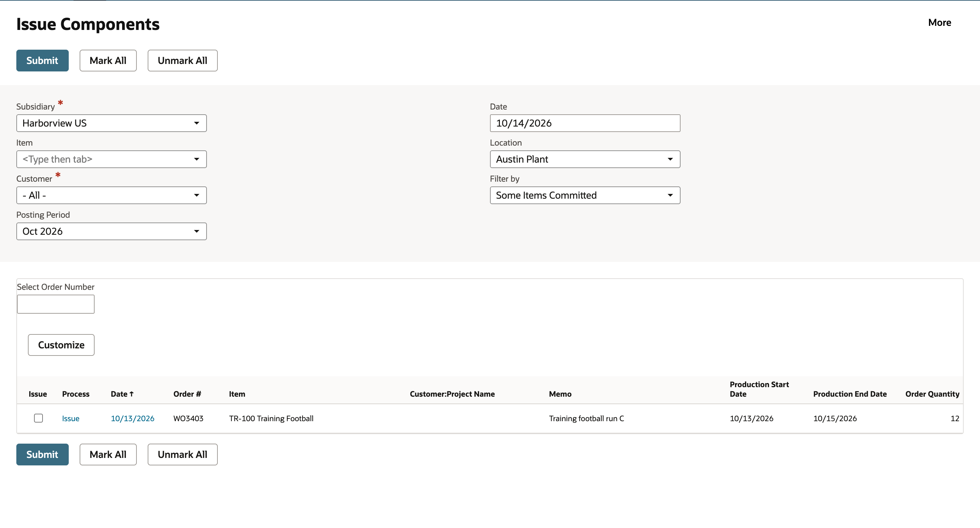Viewport: 980px width, 528px height.
Task: Click the bottom Submit button
Action: tap(42, 454)
